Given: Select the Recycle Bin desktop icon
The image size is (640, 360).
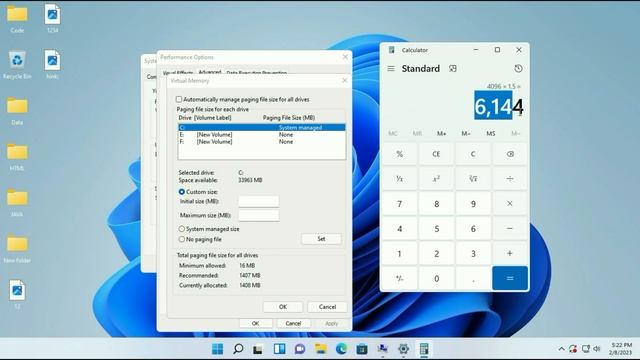Looking at the screenshot, I should click(x=17, y=65).
